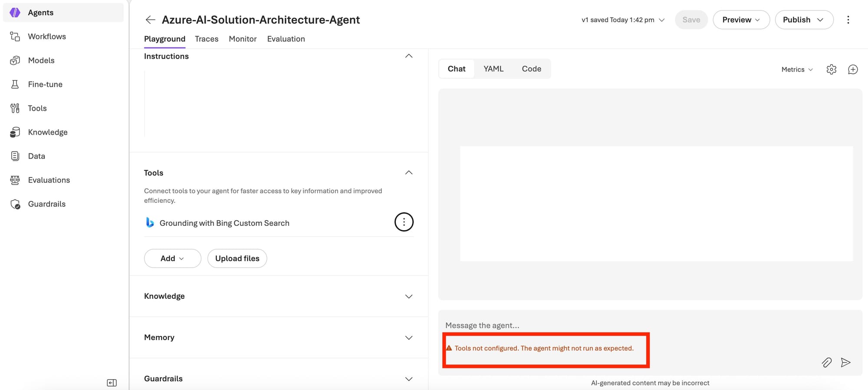Viewport: 868px width, 390px height.
Task: Open chat settings gear icon
Action: pos(831,69)
